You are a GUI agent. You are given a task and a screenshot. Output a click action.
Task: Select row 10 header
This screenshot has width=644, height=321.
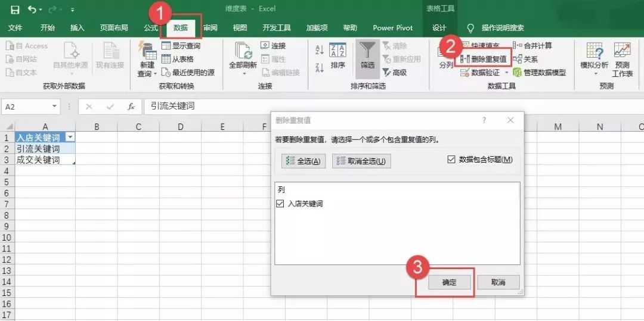tap(7, 238)
